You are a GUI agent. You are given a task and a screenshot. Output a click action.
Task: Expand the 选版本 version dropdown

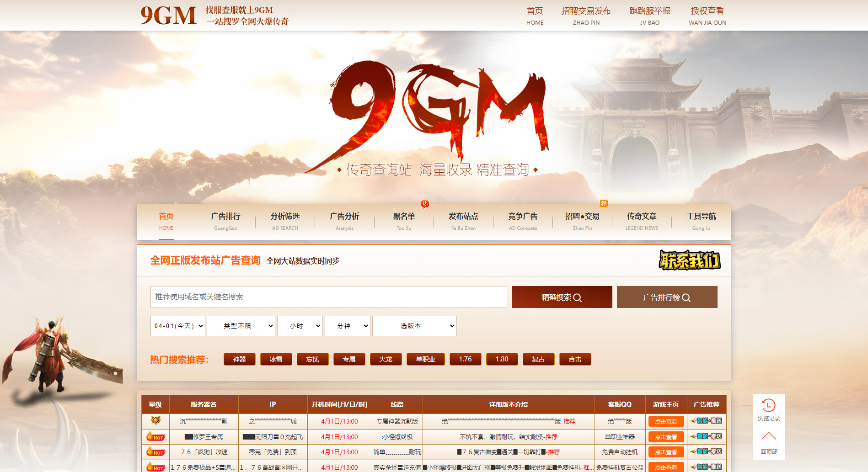click(x=414, y=326)
